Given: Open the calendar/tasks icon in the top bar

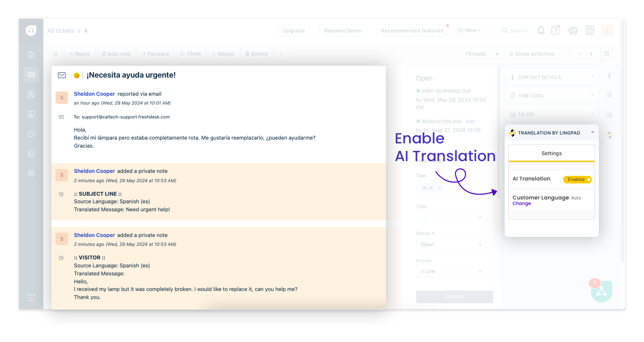Looking at the screenshot, I should pyautogui.click(x=572, y=30).
